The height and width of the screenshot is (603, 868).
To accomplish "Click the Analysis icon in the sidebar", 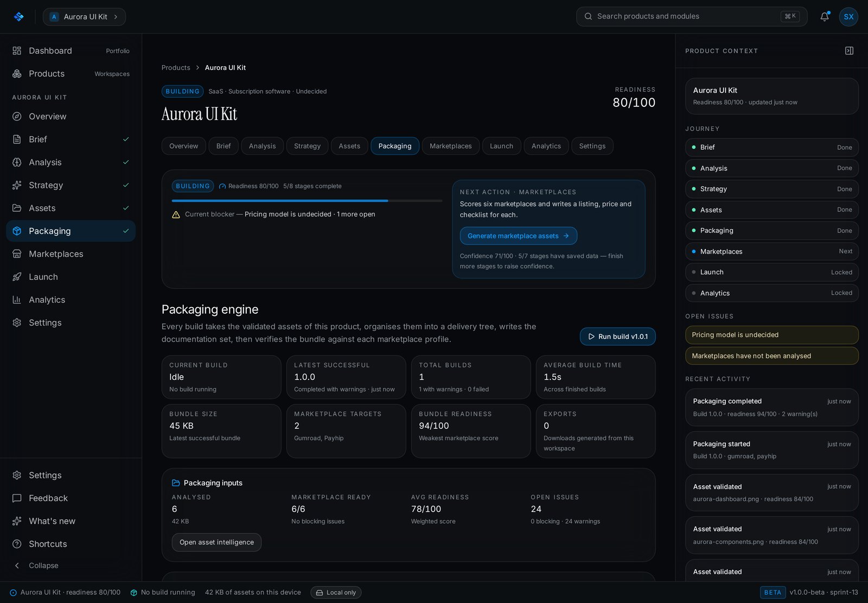I will pyautogui.click(x=17, y=162).
